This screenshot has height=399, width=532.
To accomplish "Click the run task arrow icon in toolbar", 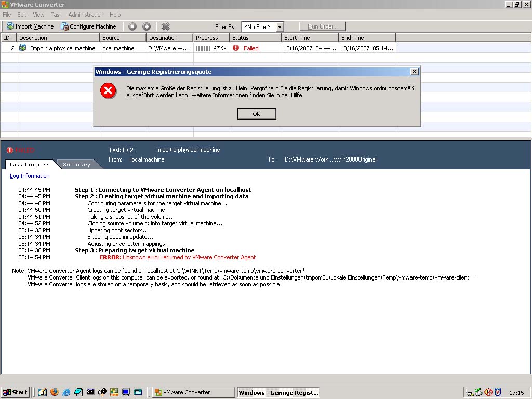I will (x=146, y=26).
